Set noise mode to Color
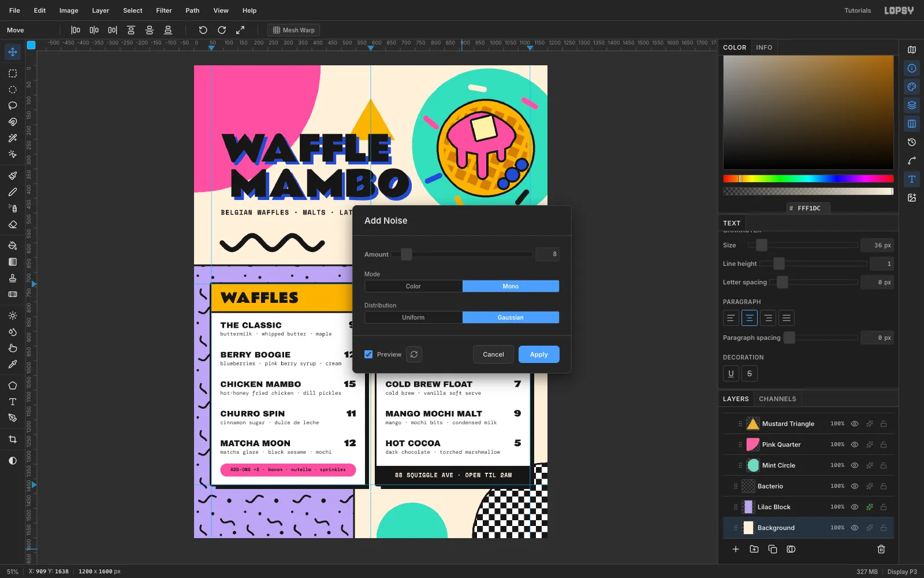This screenshot has height=578, width=924. click(413, 286)
